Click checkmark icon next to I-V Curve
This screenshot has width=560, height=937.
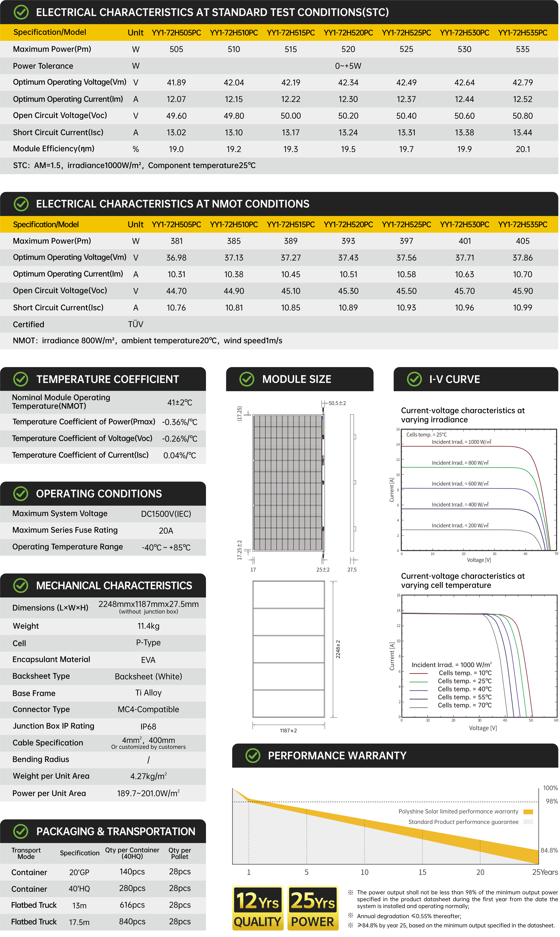point(414,379)
